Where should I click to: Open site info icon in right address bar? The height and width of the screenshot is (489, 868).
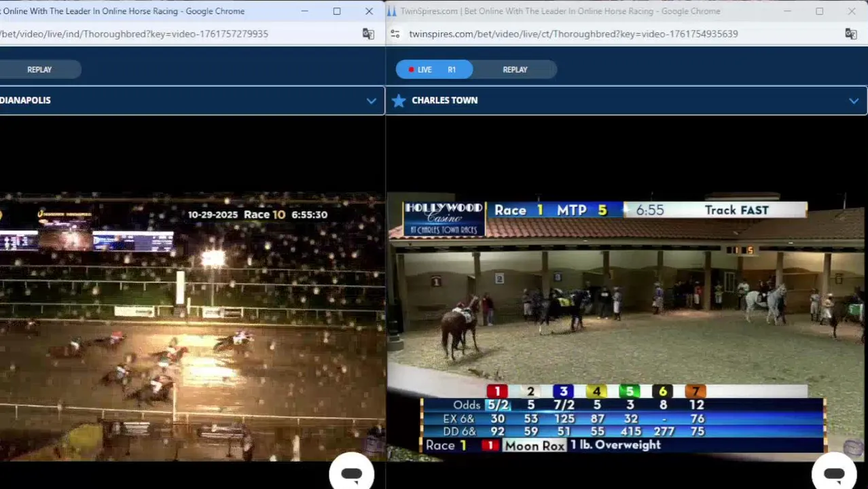[x=395, y=34]
